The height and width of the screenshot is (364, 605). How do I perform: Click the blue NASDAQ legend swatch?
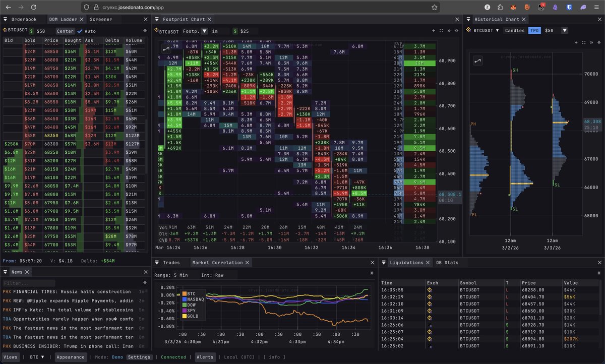coord(186,299)
